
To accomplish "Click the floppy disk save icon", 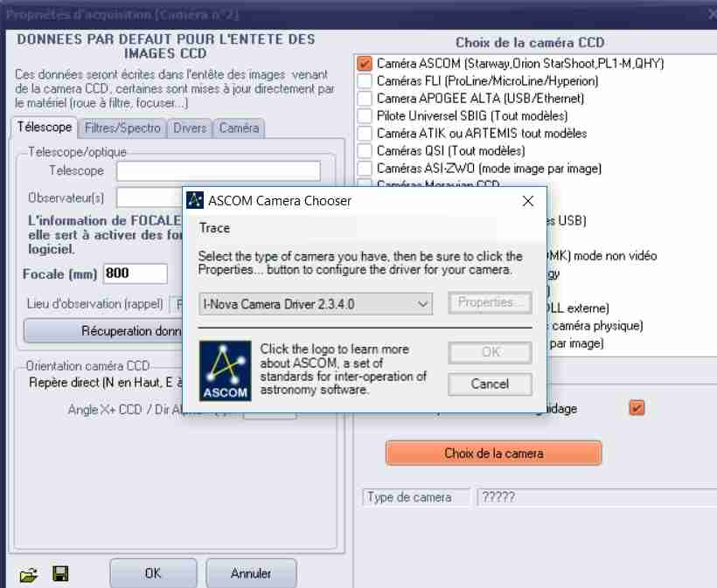I will [x=60, y=574].
